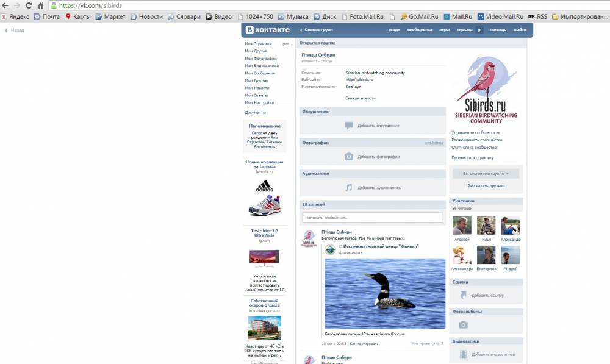Open the 'Импортированные' bookmarks folder
The height and width of the screenshot is (364, 610).
click(579, 16)
